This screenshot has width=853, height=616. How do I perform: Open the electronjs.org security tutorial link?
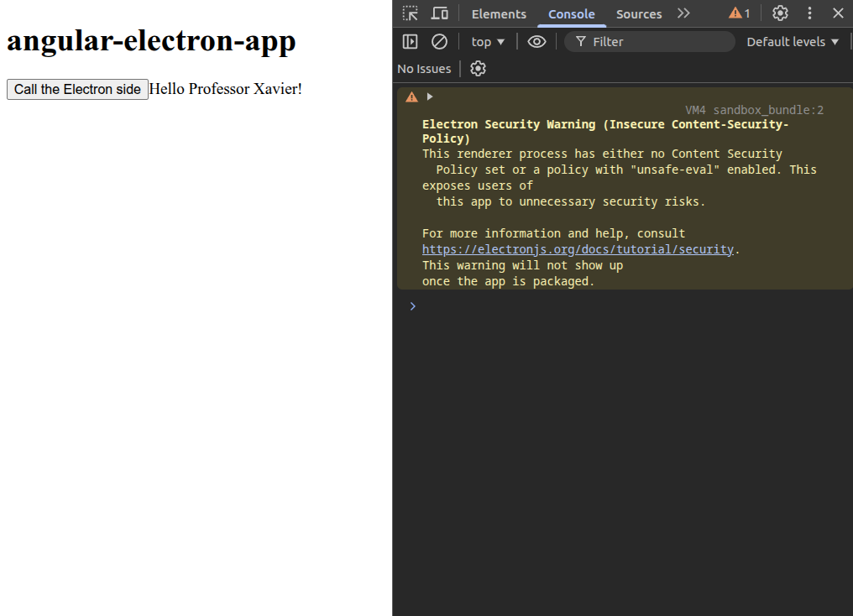(x=578, y=249)
